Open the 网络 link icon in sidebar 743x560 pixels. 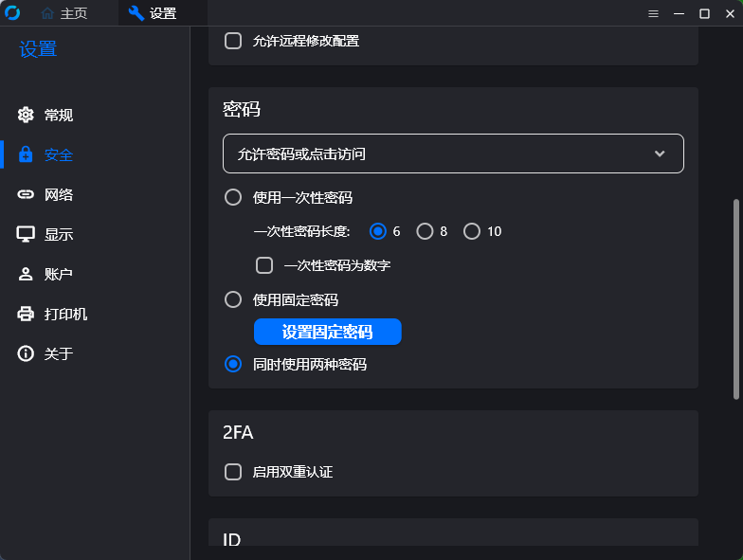click(26, 194)
